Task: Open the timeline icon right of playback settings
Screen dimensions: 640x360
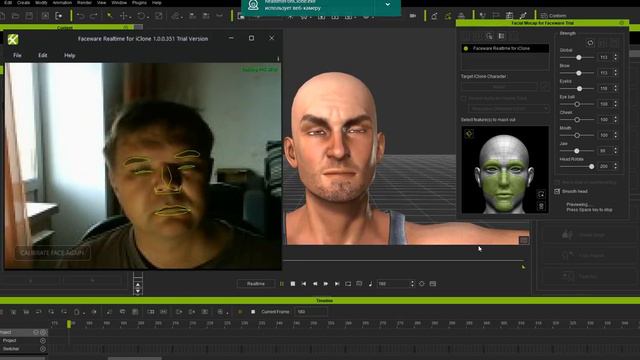Action: pos(433,284)
